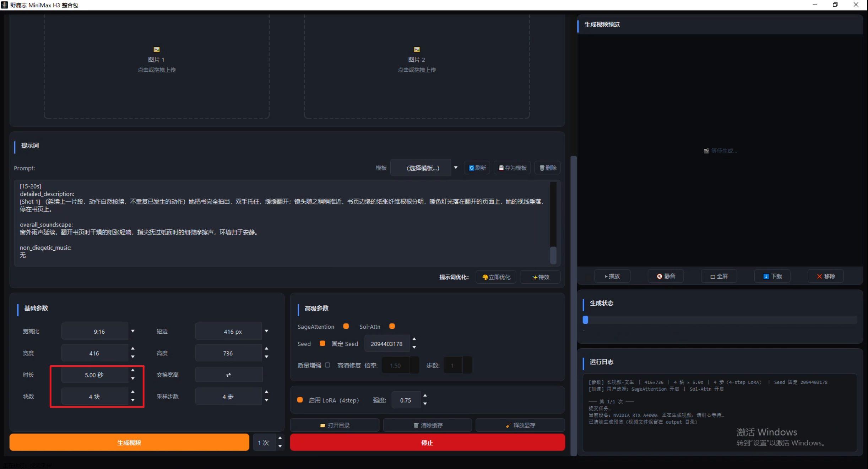The width and height of the screenshot is (868, 469).
Task: Click 立即优化 prompt optimize button
Action: tap(496, 277)
